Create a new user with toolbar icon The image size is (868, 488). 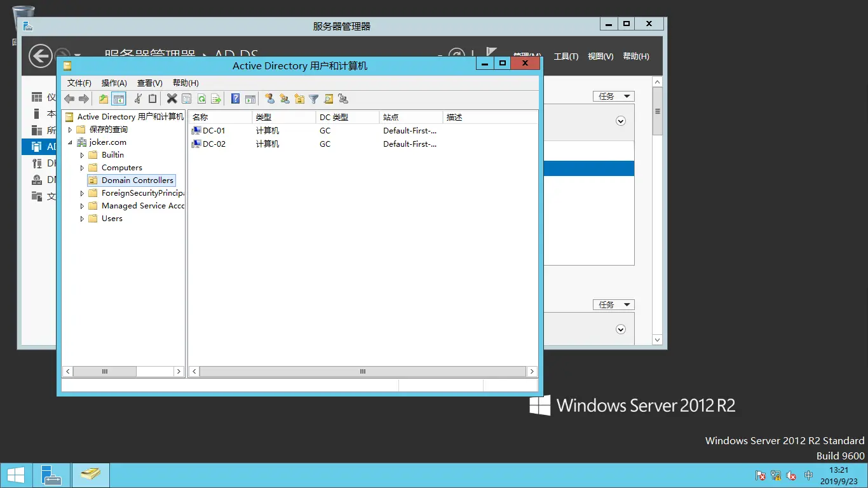point(269,98)
